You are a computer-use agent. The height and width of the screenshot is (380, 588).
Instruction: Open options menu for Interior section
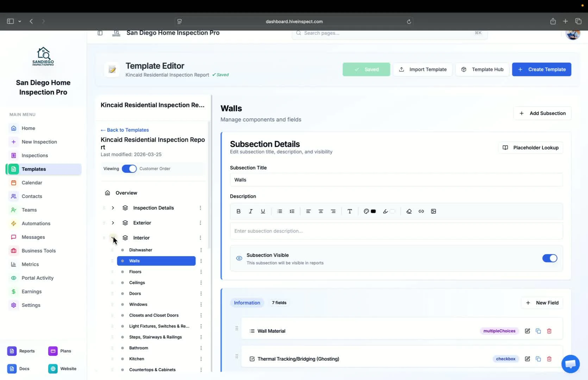(200, 238)
